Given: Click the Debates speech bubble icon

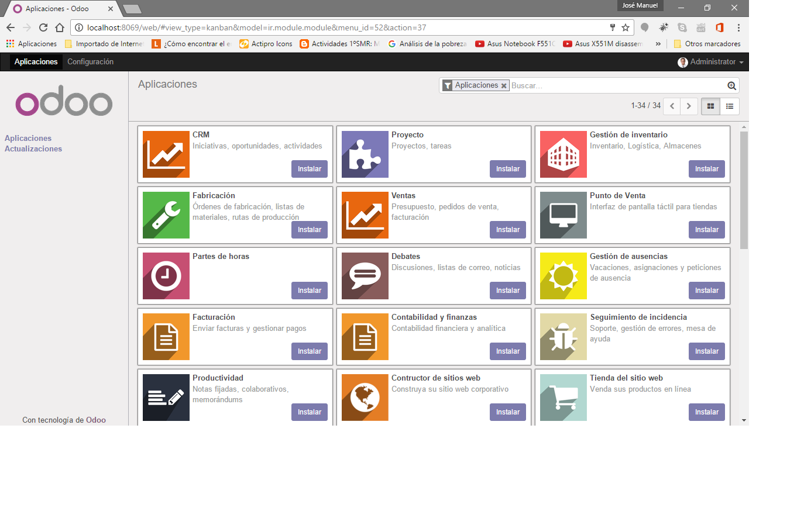Looking at the screenshot, I should click(365, 276).
